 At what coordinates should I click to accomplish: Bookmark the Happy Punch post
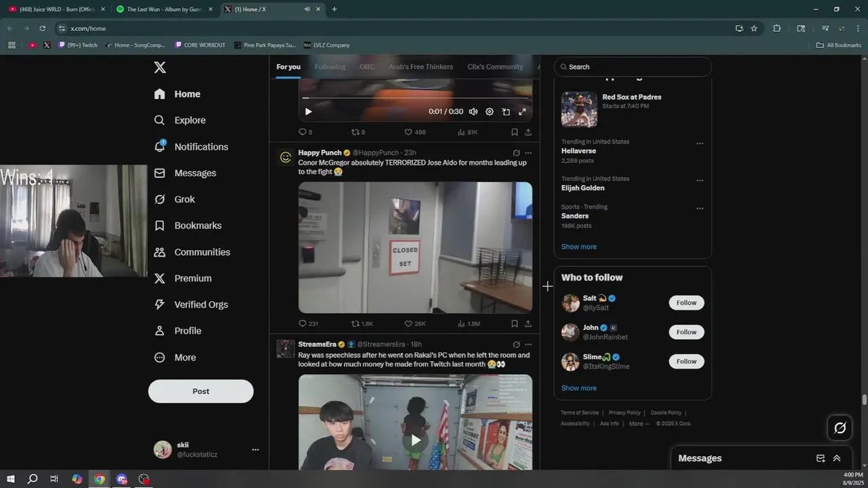[x=515, y=324]
